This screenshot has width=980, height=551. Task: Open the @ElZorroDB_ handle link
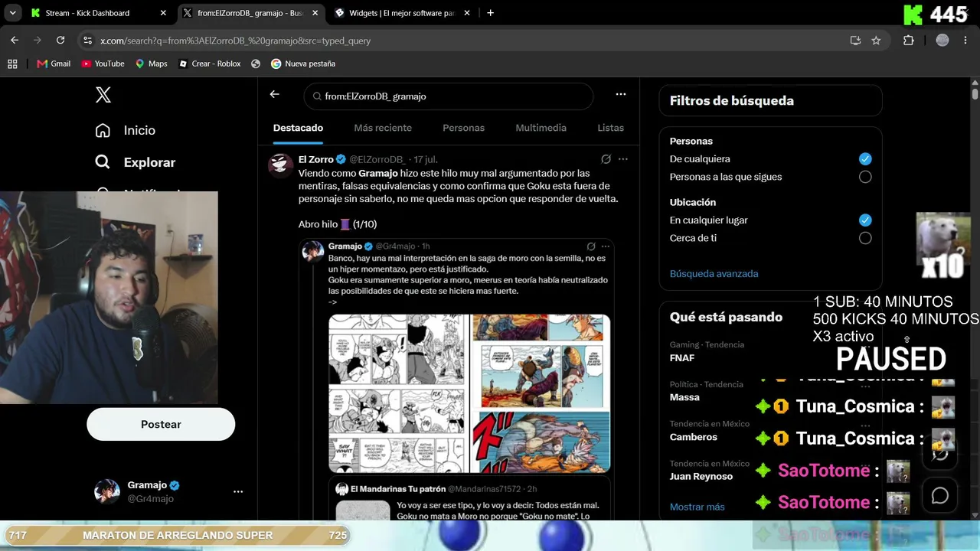click(x=377, y=159)
